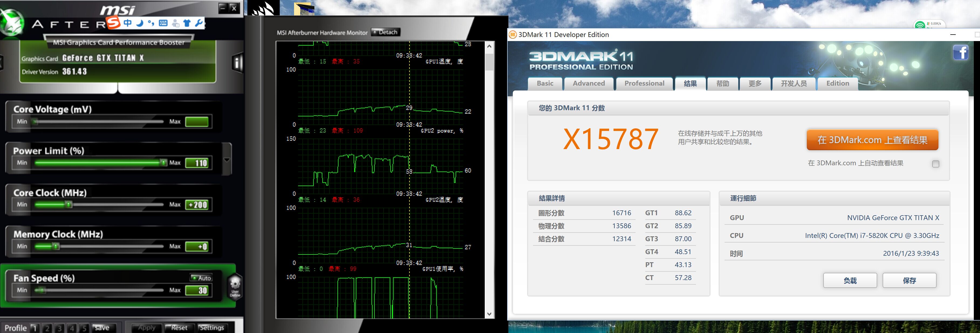This screenshot has width=980, height=333.
Task: Click the Memory Clock value field +0
Action: pyautogui.click(x=197, y=247)
